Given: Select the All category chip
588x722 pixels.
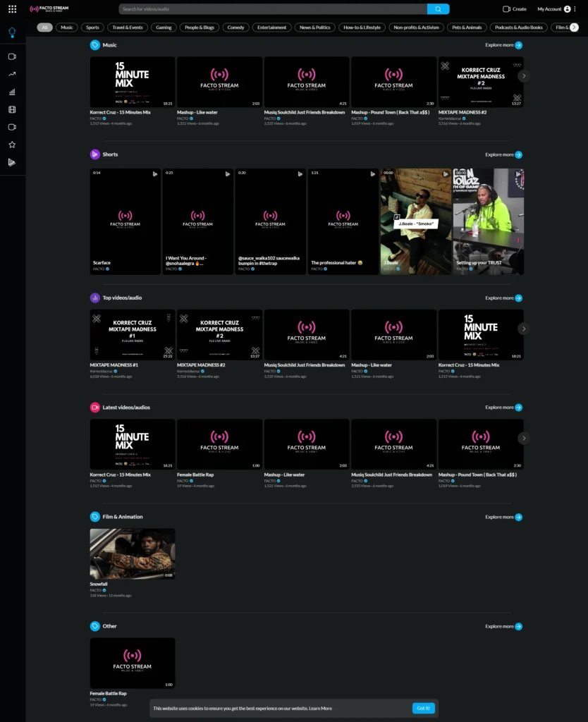Looking at the screenshot, I should point(44,27).
